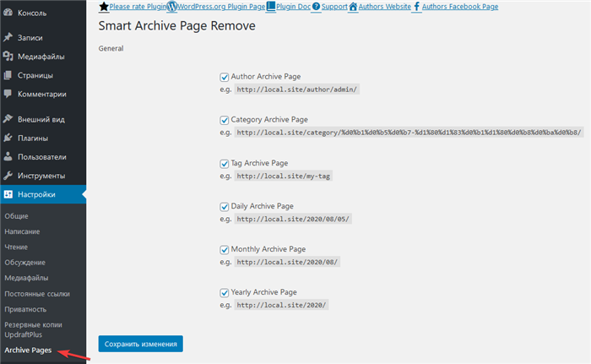
Task: Uncheck Author Archive Page checkbox
Action: tap(225, 77)
